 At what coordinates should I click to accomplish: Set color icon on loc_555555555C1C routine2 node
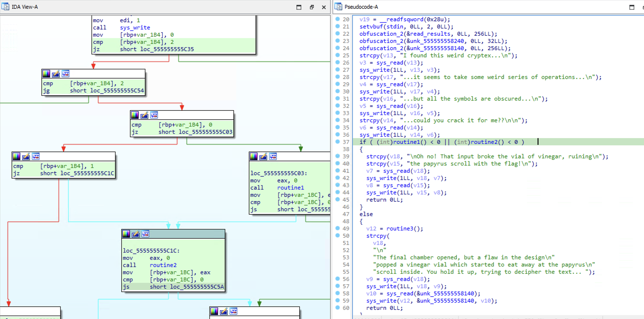click(x=126, y=234)
